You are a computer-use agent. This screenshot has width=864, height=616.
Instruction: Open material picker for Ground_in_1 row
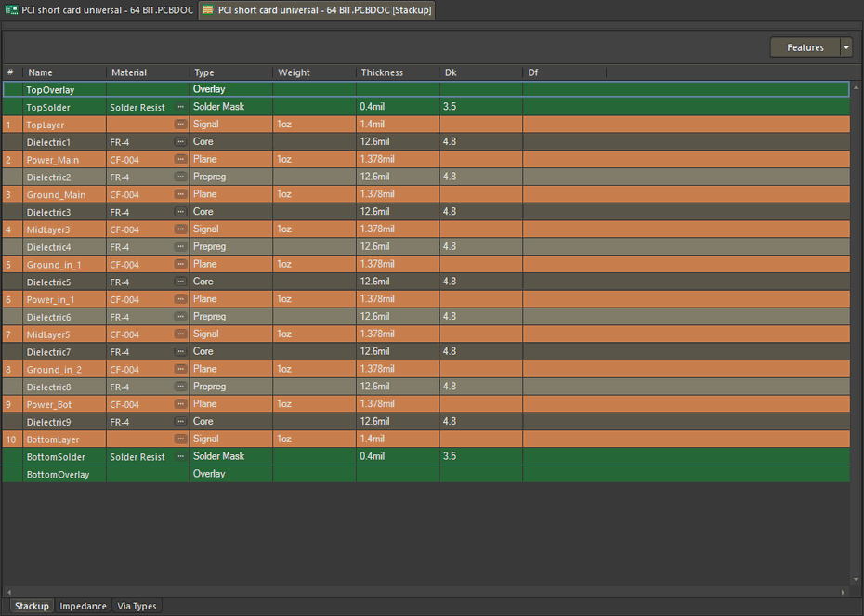(x=181, y=264)
